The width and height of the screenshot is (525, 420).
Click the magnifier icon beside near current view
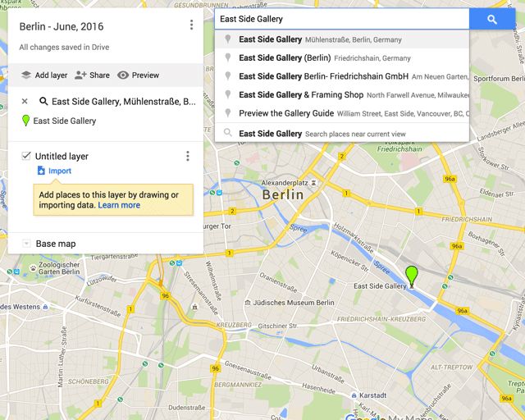point(228,133)
